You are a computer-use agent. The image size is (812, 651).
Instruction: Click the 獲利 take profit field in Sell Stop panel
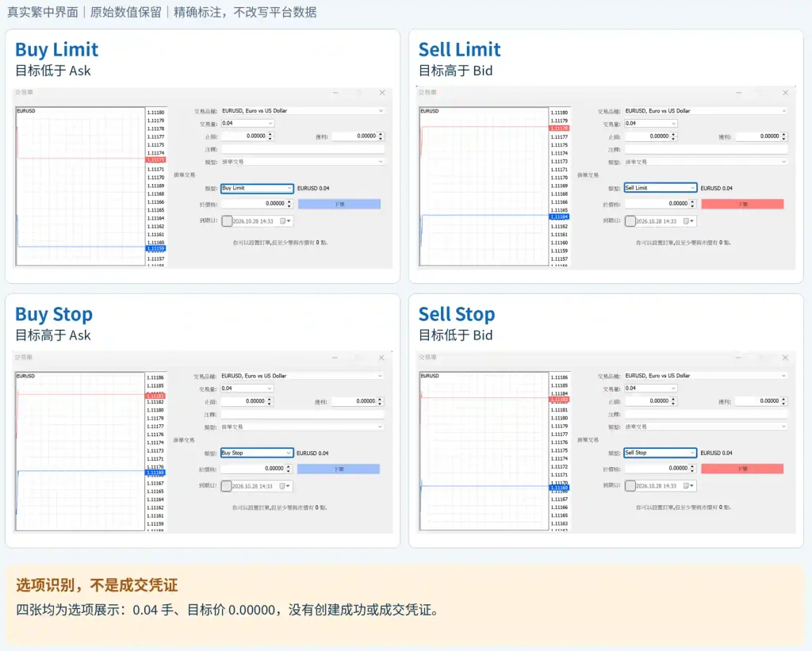758,401
